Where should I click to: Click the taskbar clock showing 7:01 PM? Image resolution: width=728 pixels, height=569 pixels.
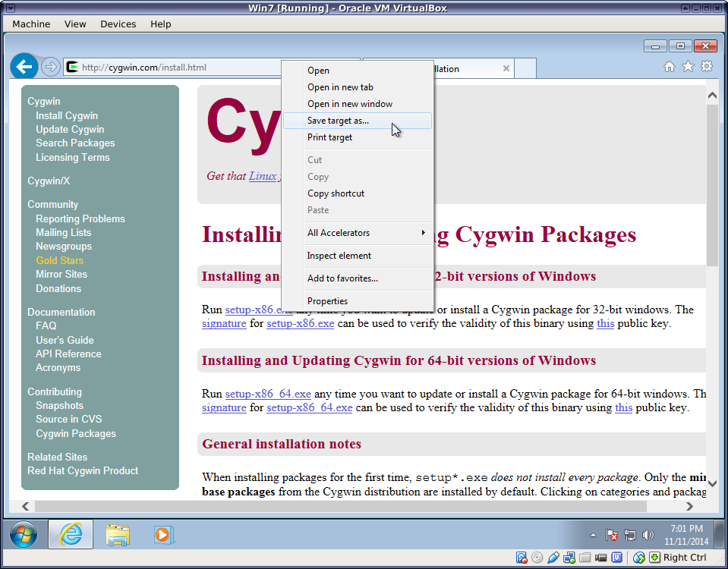pos(686,535)
